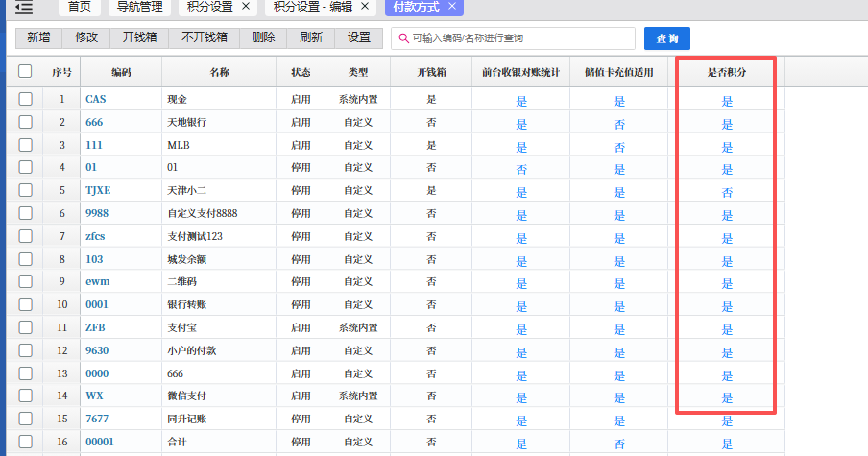Open the 导航管理 tab
The image size is (868, 456).
tap(139, 7)
